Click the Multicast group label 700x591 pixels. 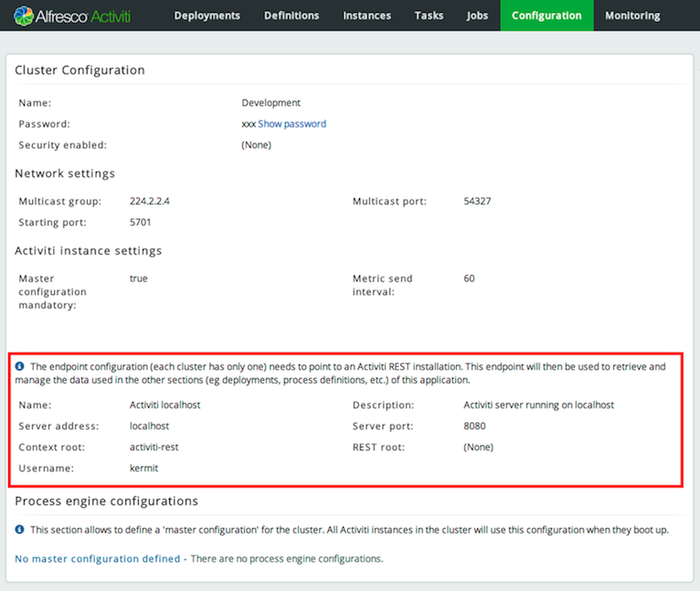pyautogui.click(x=59, y=201)
